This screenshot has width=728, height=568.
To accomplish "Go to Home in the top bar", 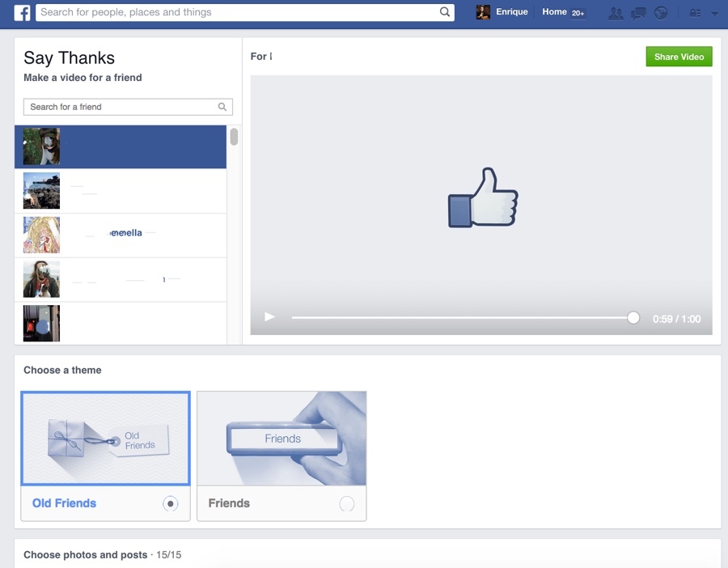I will (554, 12).
